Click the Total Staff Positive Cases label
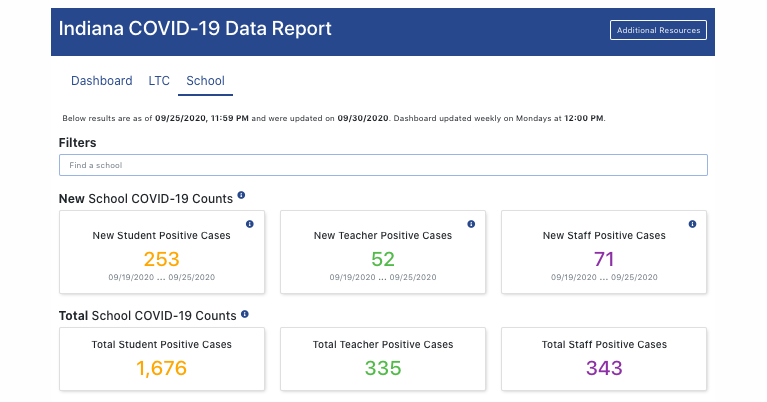 (604, 345)
